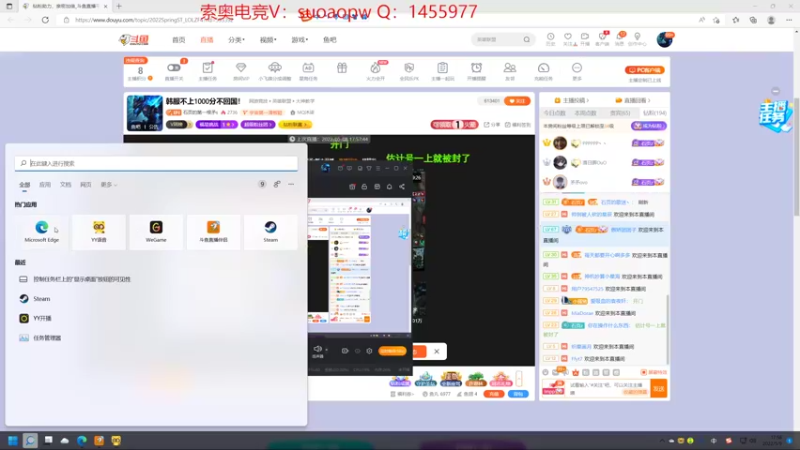Click the PC客户端 orange button
Viewport: 800px width, 450px height.
[644, 70]
